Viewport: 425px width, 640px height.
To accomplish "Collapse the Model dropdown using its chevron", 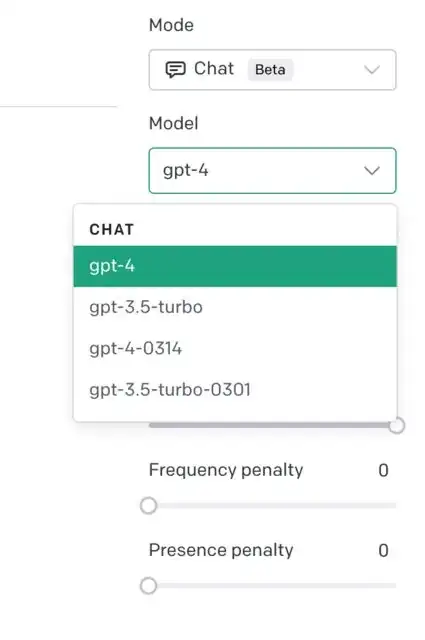I will pyautogui.click(x=372, y=171).
